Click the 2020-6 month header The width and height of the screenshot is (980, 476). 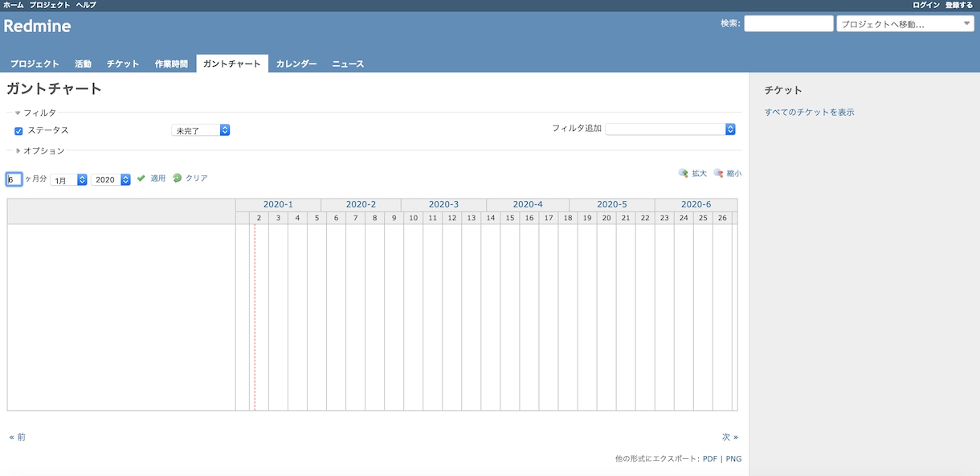tap(696, 205)
